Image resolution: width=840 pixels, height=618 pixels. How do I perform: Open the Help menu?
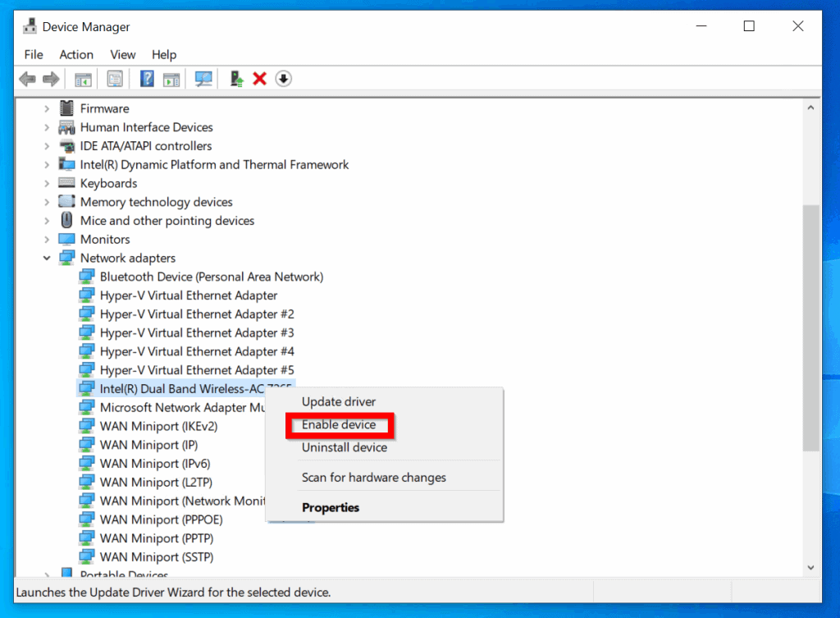[164, 55]
